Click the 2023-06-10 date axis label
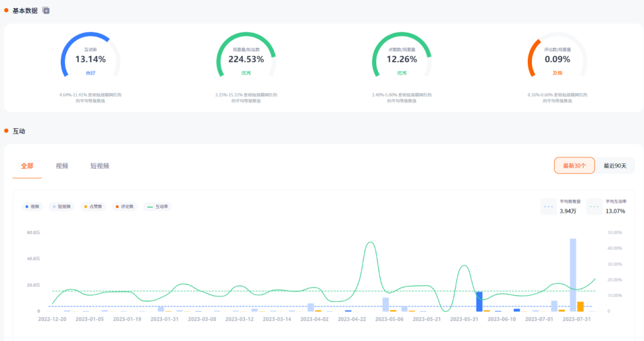This screenshot has width=644, height=341. 501,319
